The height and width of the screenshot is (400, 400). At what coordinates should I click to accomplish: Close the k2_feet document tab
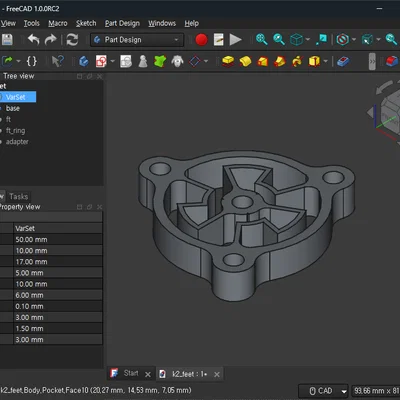(x=217, y=374)
